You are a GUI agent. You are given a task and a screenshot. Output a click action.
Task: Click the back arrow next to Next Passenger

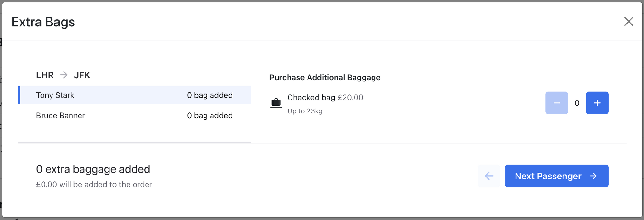coord(489,176)
